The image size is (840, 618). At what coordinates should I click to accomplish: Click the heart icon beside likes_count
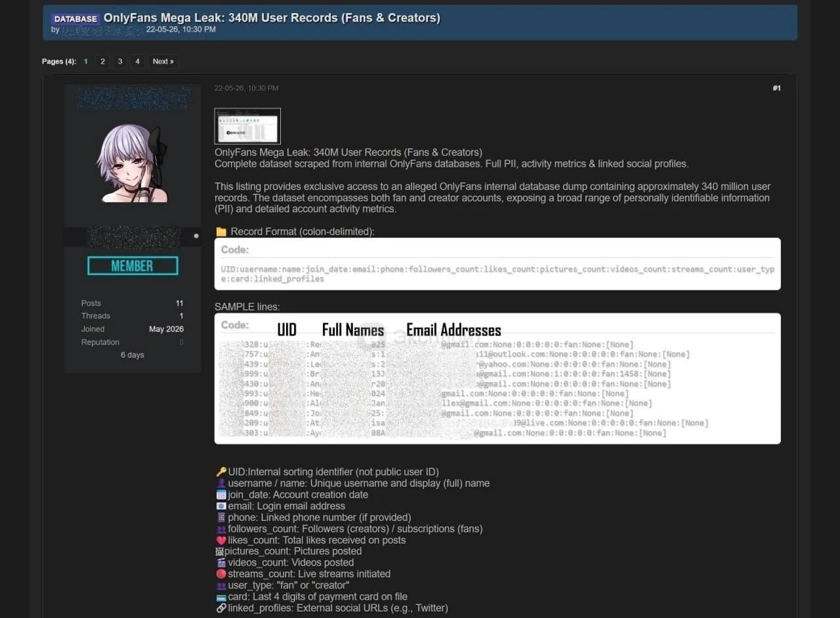point(221,540)
